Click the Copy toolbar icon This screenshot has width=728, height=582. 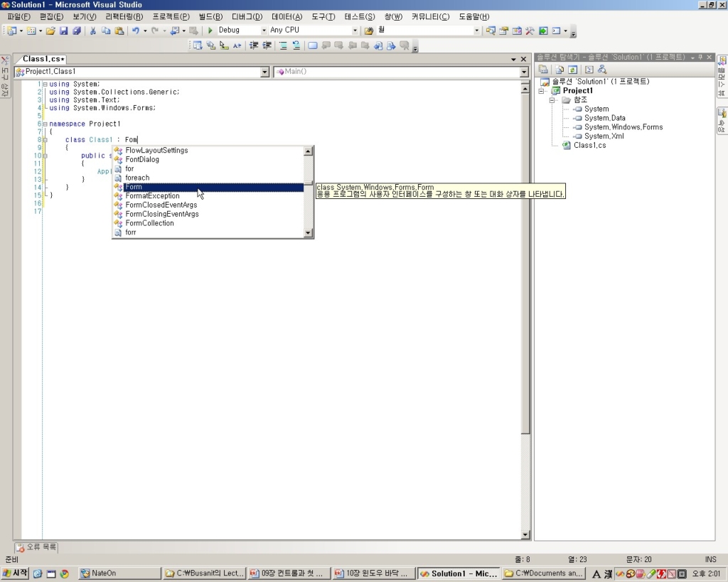pyautogui.click(x=106, y=31)
